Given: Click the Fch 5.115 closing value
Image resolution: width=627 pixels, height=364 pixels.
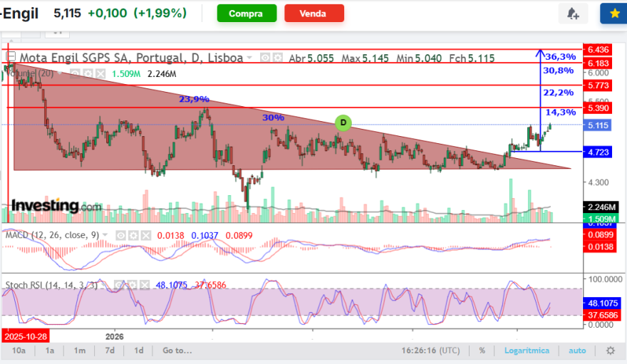Looking at the screenshot, I should [472, 58].
